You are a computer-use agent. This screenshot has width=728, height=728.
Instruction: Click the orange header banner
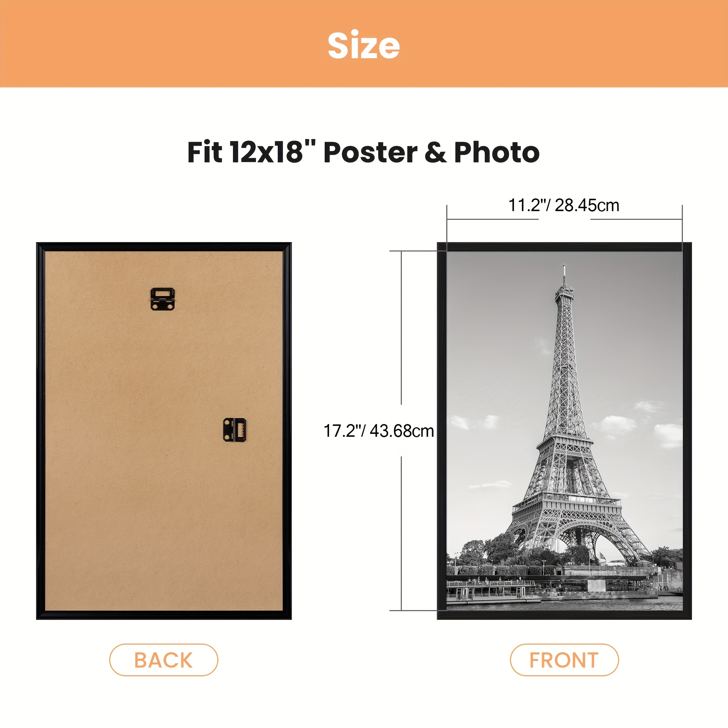[x=364, y=44]
